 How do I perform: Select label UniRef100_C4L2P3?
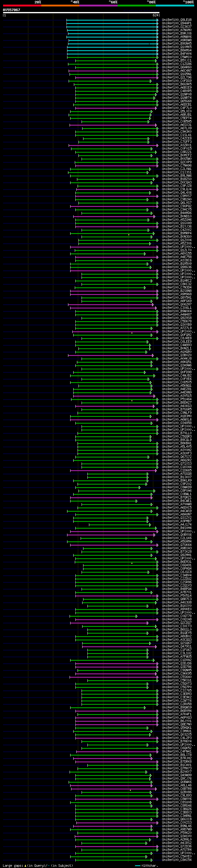(x=177, y=738)
